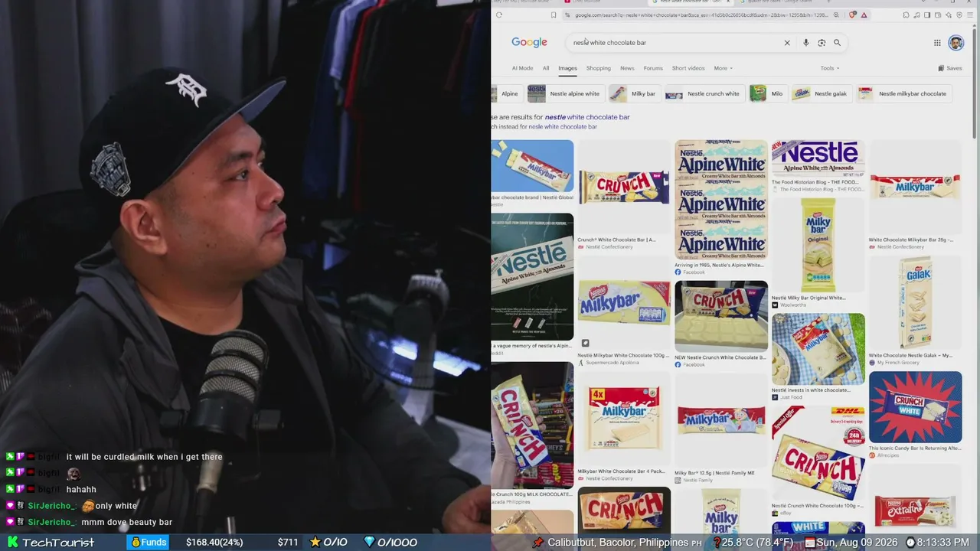Screen dimensions: 980x551
Task: Close the active nestle search browser tab
Action: [727, 2]
